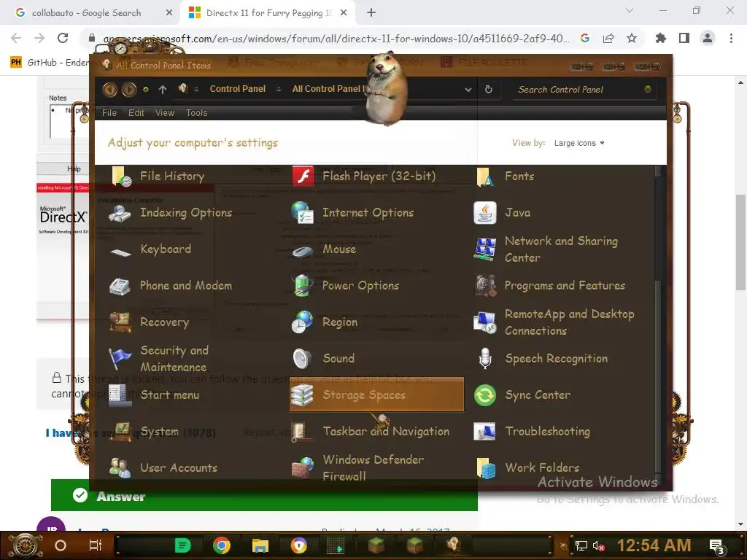The image size is (747, 560).
Task: Click the taskbar clock showing 12:54 AM
Action: [x=654, y=545]
